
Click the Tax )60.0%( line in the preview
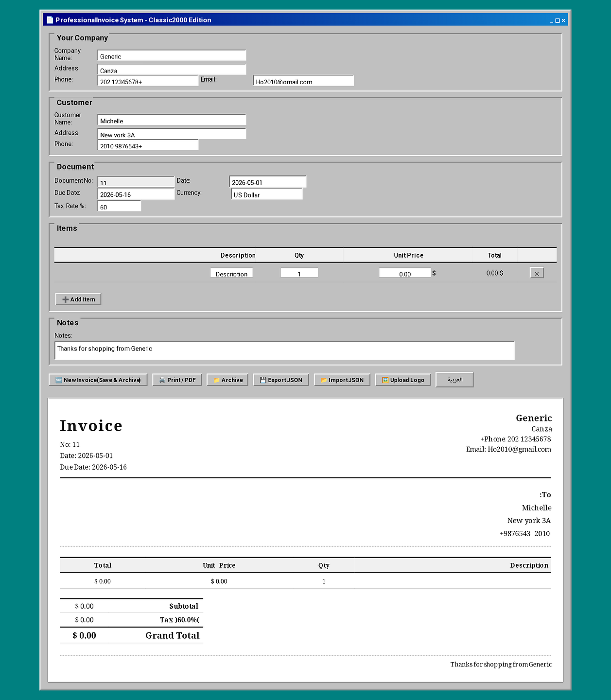point(179,620)
